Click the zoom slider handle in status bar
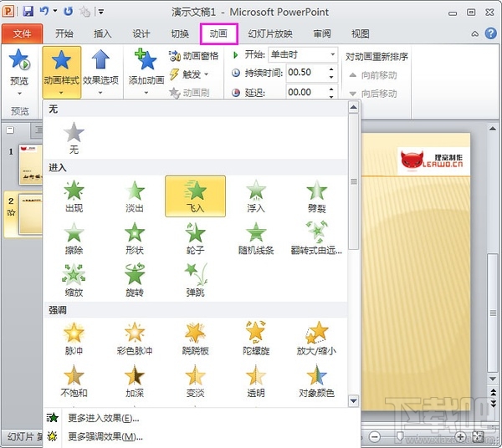502x448 pixels. click(x=400, y=436)
